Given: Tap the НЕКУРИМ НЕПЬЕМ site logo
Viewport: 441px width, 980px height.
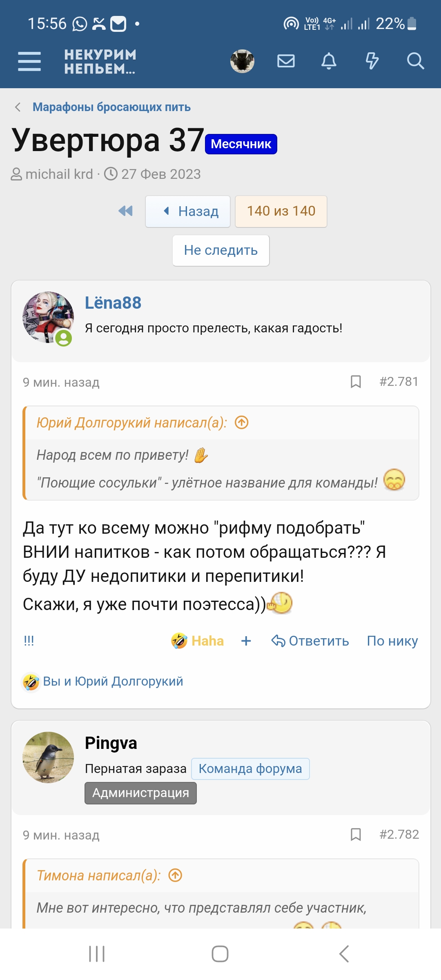Looking at the screenshot, I should (x=100, y=61).
